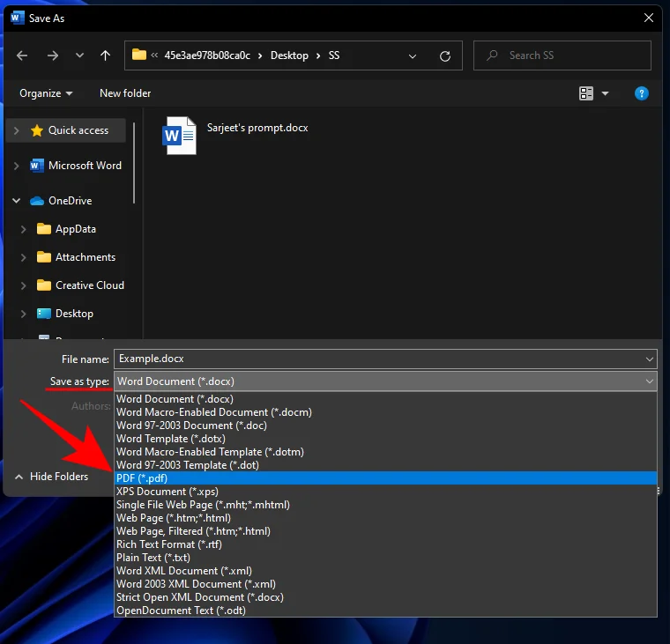Go forward with the forward arrow
The width and height of the screenshot is (670, 644).
(53, 56)
